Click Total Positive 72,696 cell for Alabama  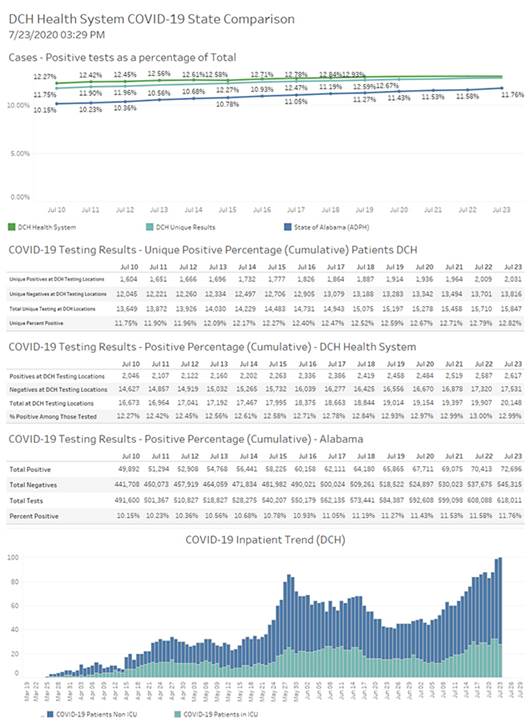pos(511,469)
